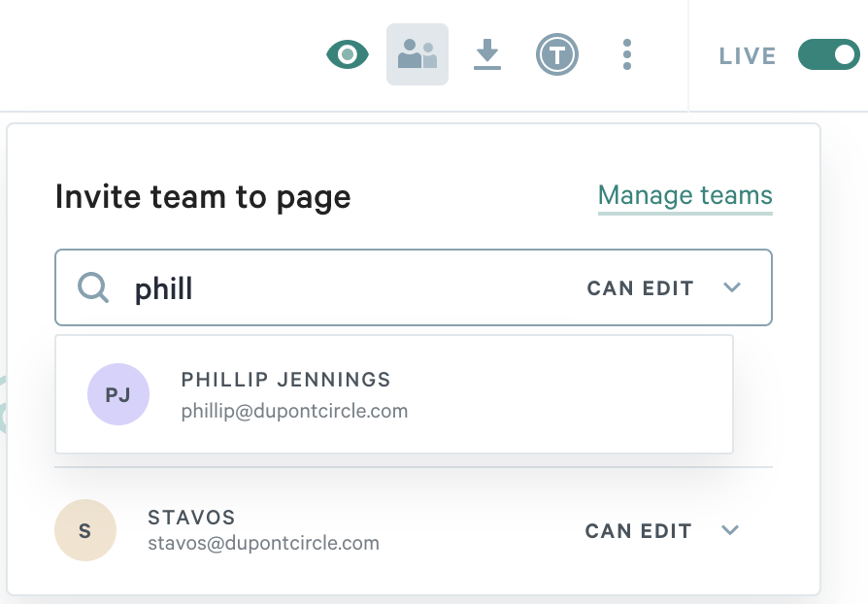
Task: Click the STAVOS member name
Action: pyautogui.click(x=191, y=518)
